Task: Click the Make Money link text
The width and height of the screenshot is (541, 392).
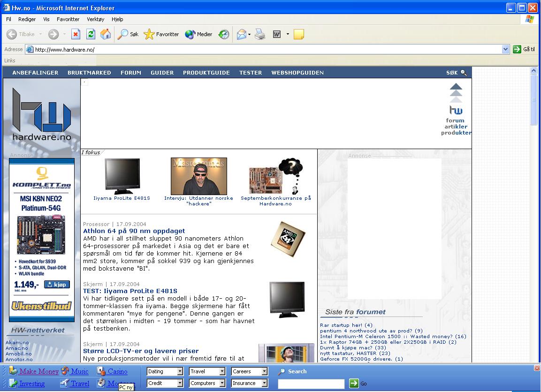Action: [39, 371]
